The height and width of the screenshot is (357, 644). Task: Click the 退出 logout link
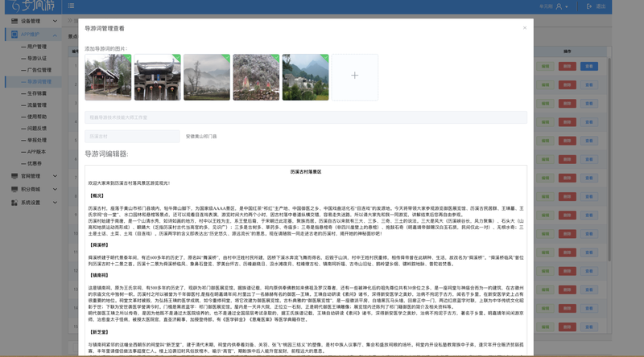[601, 6]
